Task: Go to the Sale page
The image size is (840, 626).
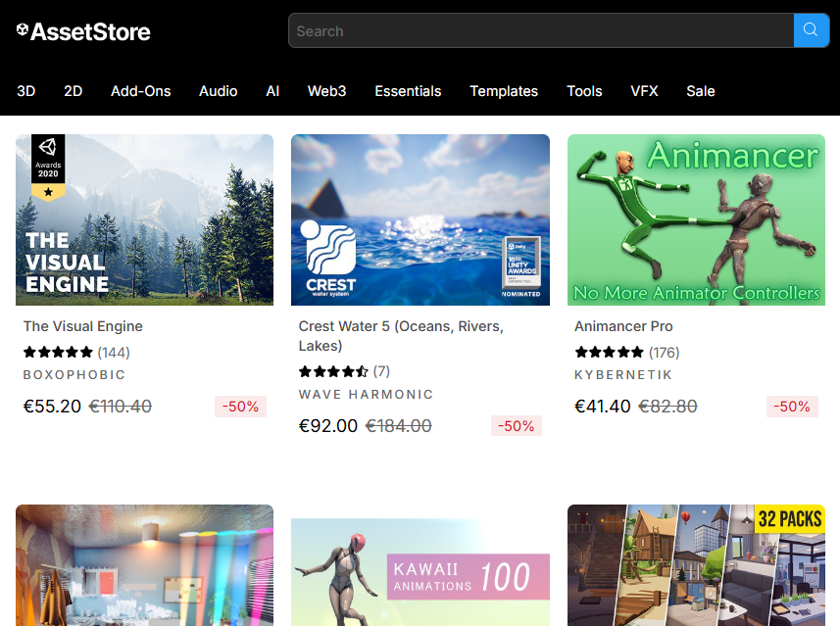Action: click(701, 91)
